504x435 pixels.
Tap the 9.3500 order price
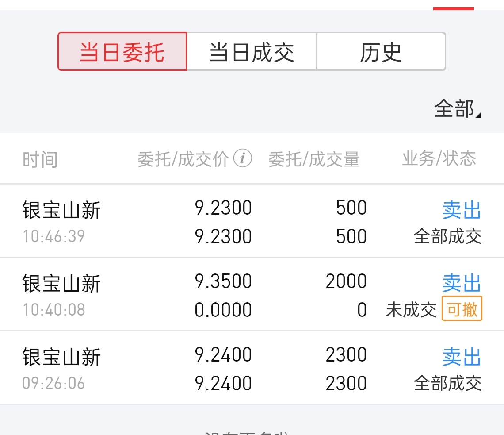point(223,281)
